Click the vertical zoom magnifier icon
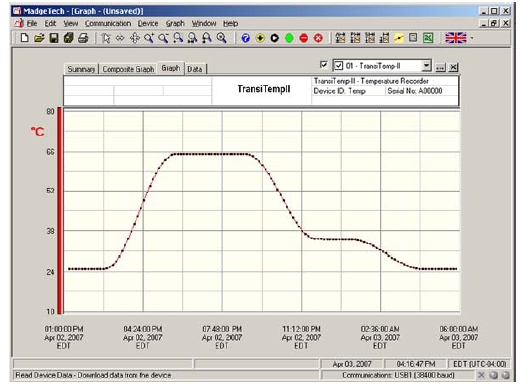The height and width of the screenshot is (388, 530). pos(192,38)
